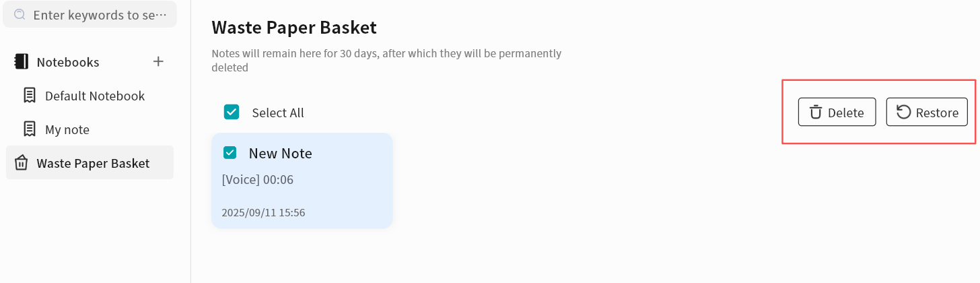Select Waste Paper Basket in sidebar
The height and width of the screenshot is (283, 980).
click(93, 163)
